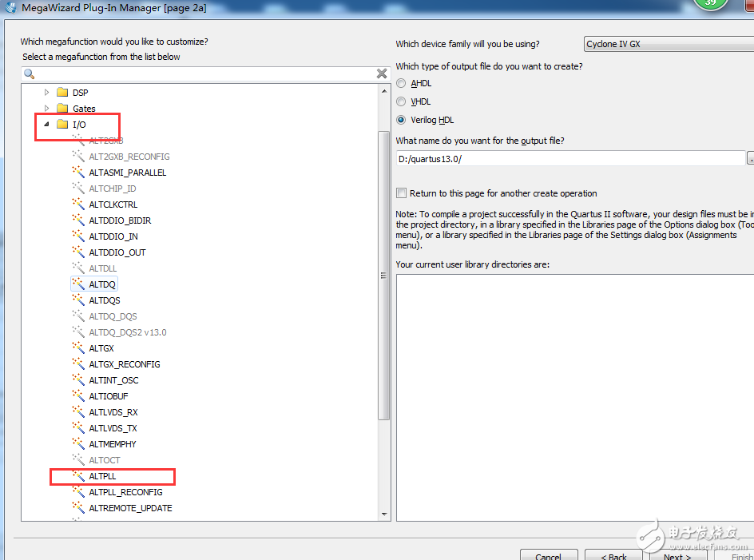Select Verilog HDL output file type
Image resolution: width=754 pixels, height=560 pixels.
click(x=401, y=120)
